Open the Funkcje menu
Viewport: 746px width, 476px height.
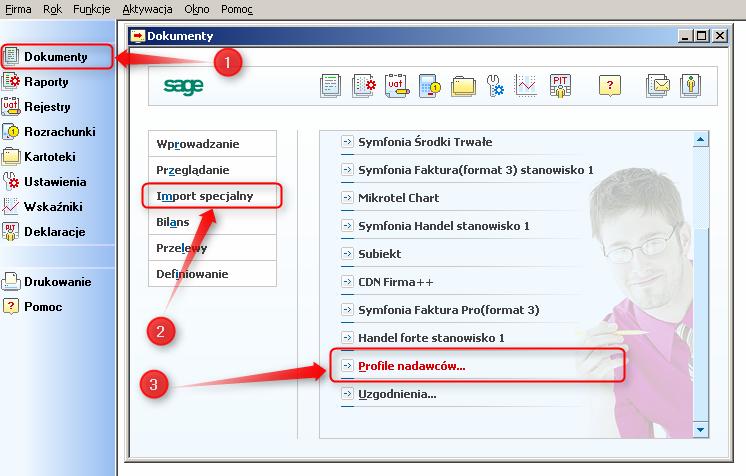click(92, 9)
